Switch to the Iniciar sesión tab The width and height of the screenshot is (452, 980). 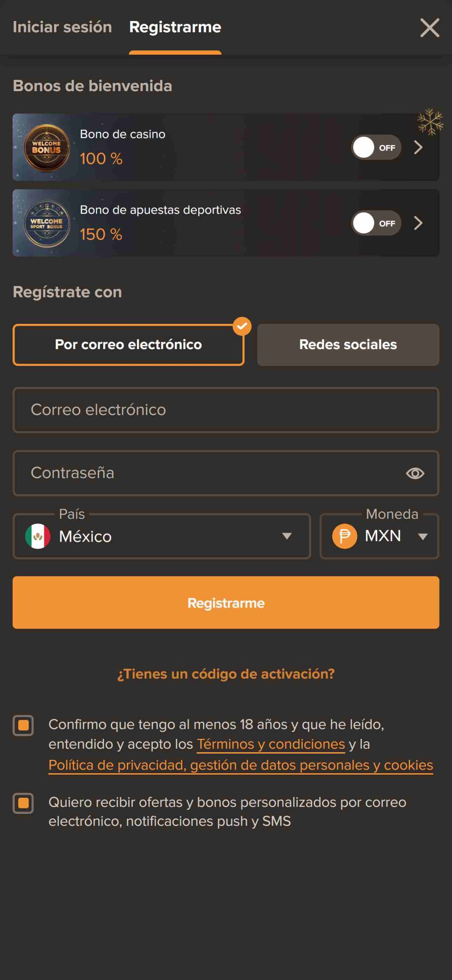coord(62,27)
